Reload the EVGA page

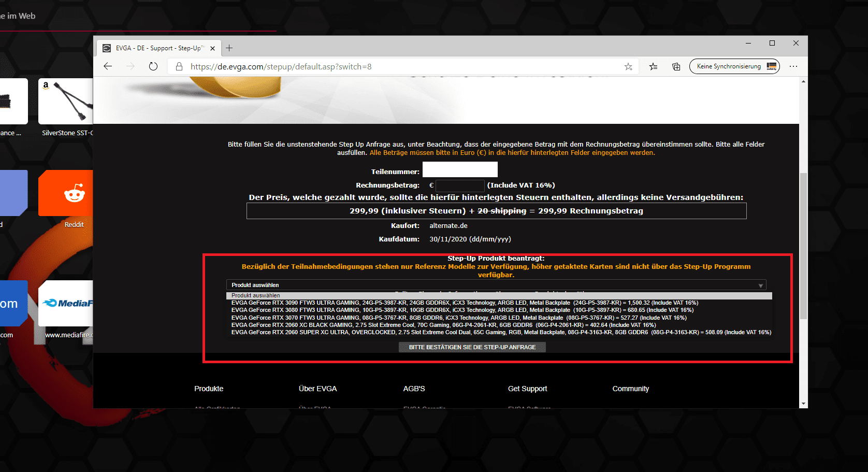click(x=153, y=66)
